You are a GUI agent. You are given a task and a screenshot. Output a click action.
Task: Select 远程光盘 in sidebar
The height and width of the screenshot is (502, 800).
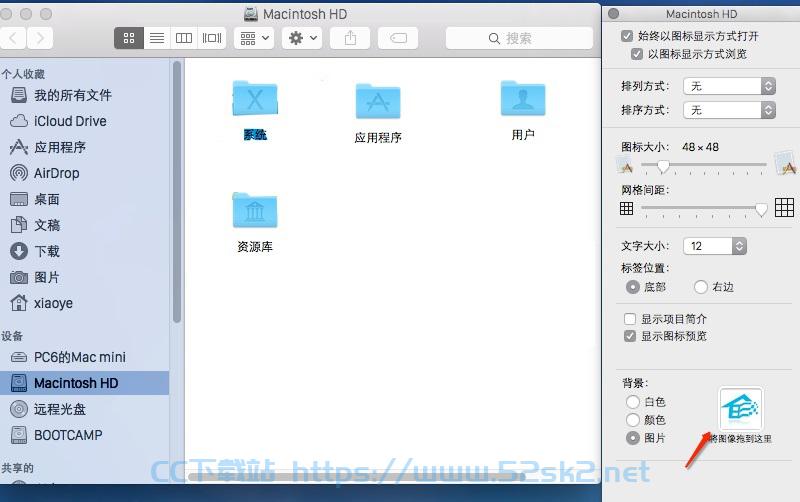click(84, 409)
